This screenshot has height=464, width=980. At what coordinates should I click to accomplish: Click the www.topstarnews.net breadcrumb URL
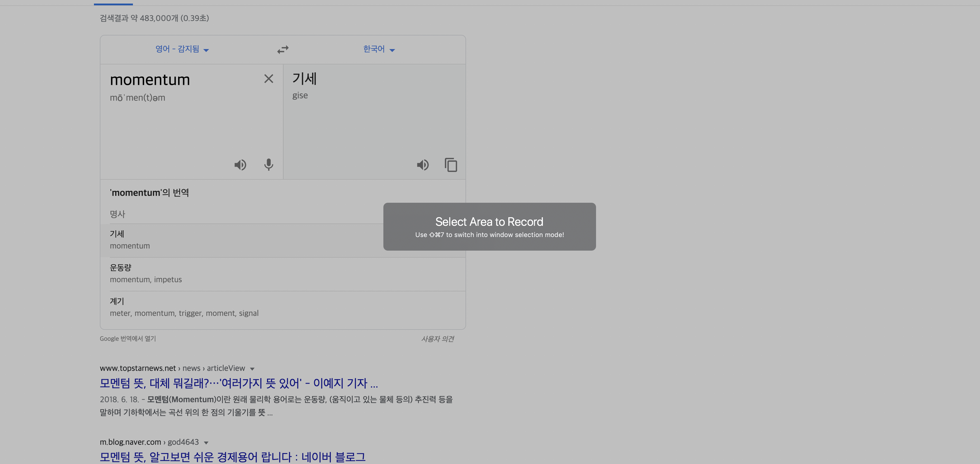[138, 369]
